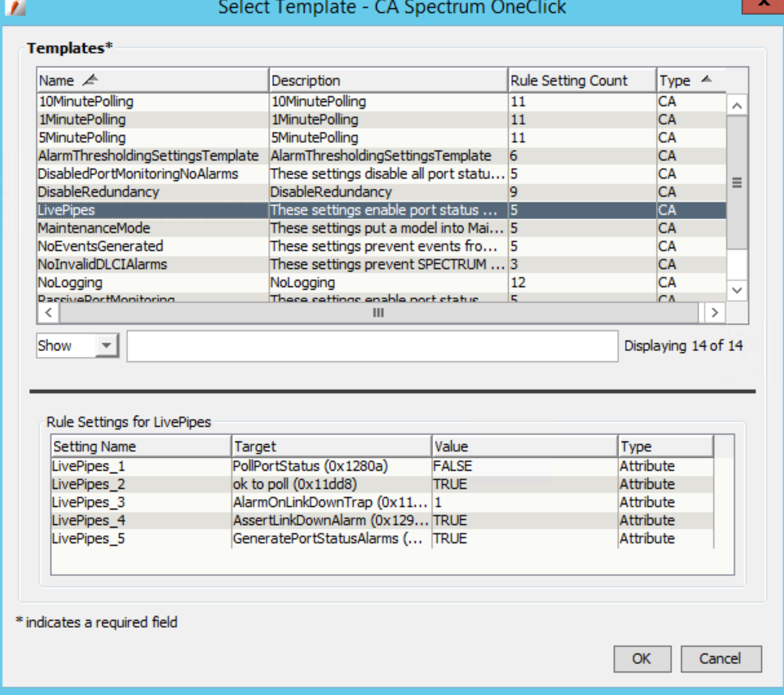Screen dimensions: 784x695
Task: Select the LivePipes_4 rule setting
Action: [x=88, y=520]
